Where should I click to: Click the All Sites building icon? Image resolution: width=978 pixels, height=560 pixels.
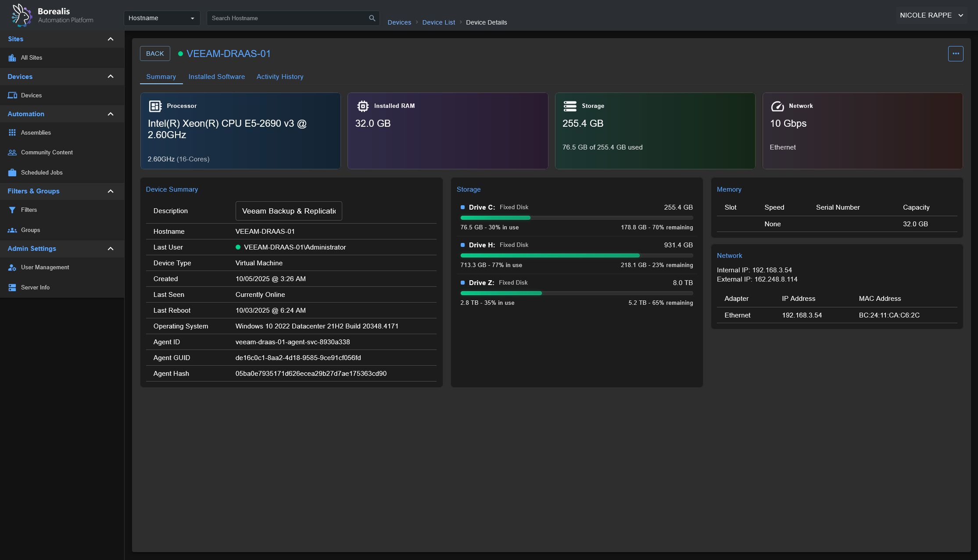click(12, 58)
